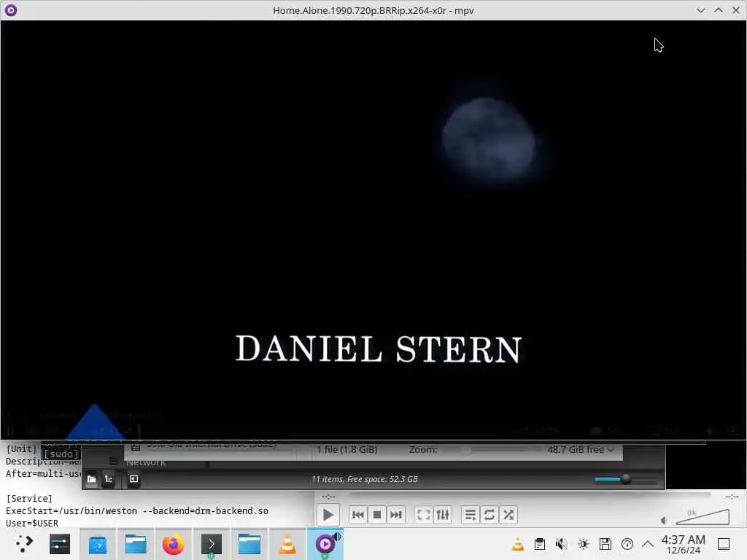Open the clipboard tray applet
Viewport: 747px width, 560px height.
pyautogui.click(x=540, y=544)
